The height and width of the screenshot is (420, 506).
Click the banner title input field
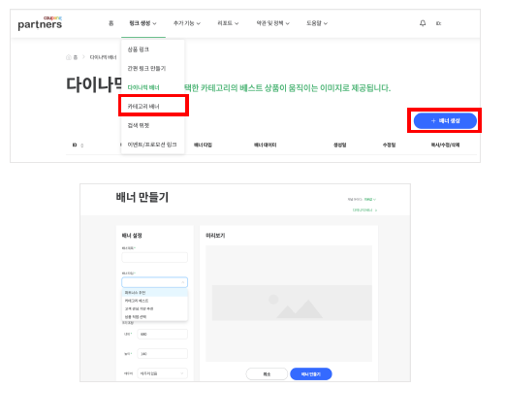(x=155, y=257)
